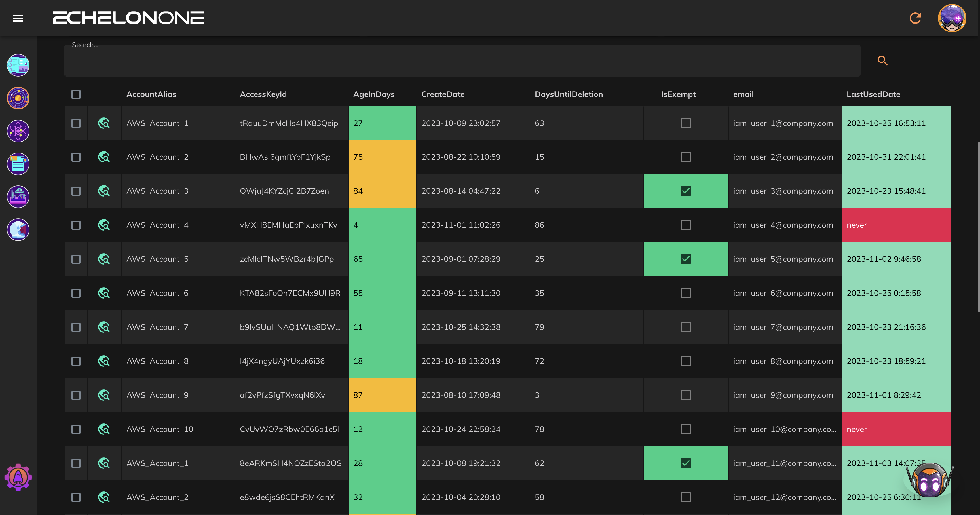Image resolution: width=980 pixels, height=515 pixels.
Task: Open the astronaut helmet sidebar icon
Action: pos(18,230)
